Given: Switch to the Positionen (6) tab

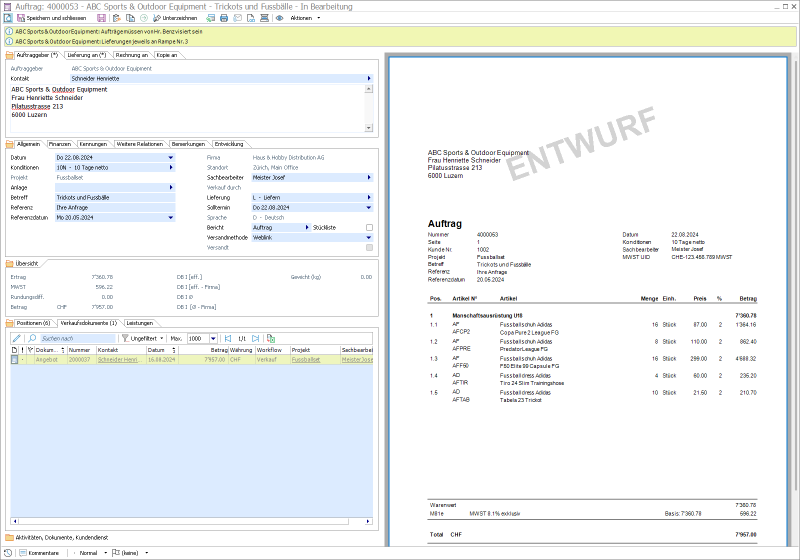Looking at the screenshot, I should tap(33, 323).
